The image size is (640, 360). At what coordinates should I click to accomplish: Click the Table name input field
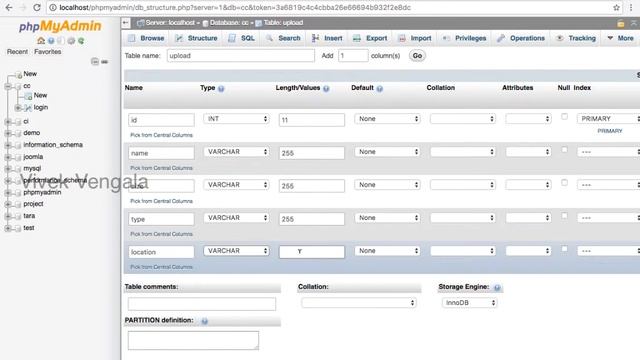pos(241,56)
